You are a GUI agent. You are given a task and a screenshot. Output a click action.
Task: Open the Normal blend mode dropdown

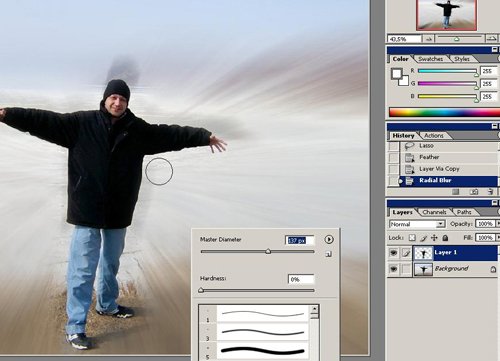coord(417,224)
